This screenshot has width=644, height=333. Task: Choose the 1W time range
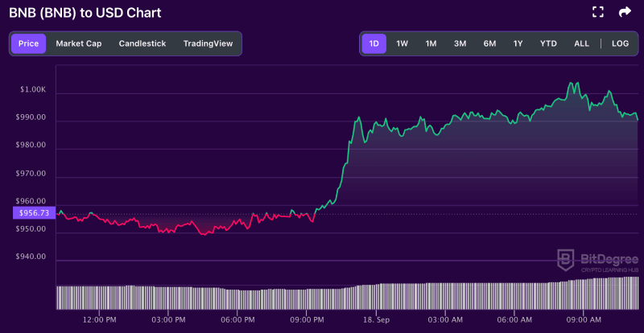tap(402, 43)
